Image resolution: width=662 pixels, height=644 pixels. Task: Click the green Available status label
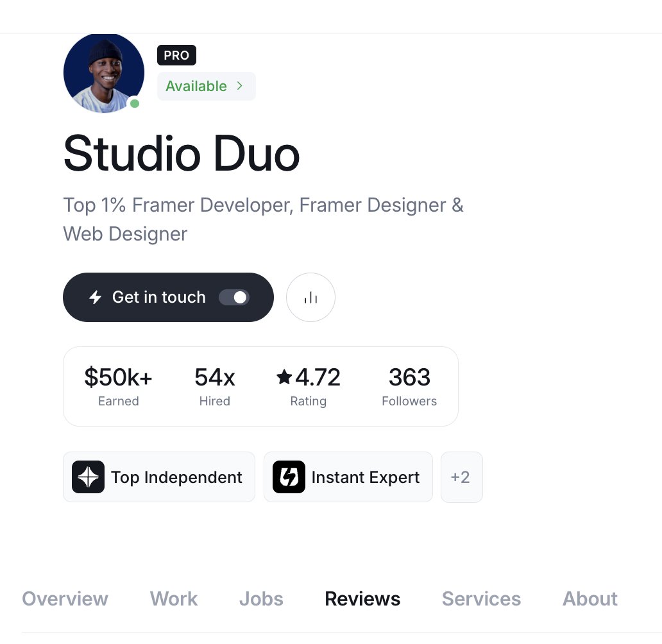pos(196,86)
